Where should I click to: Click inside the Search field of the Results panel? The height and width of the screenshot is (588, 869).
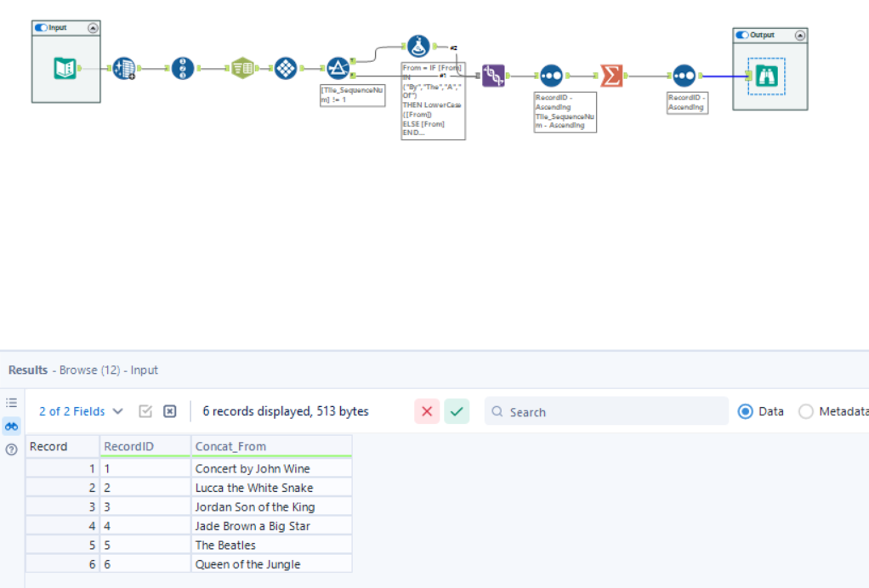click(x=605, y=411)
